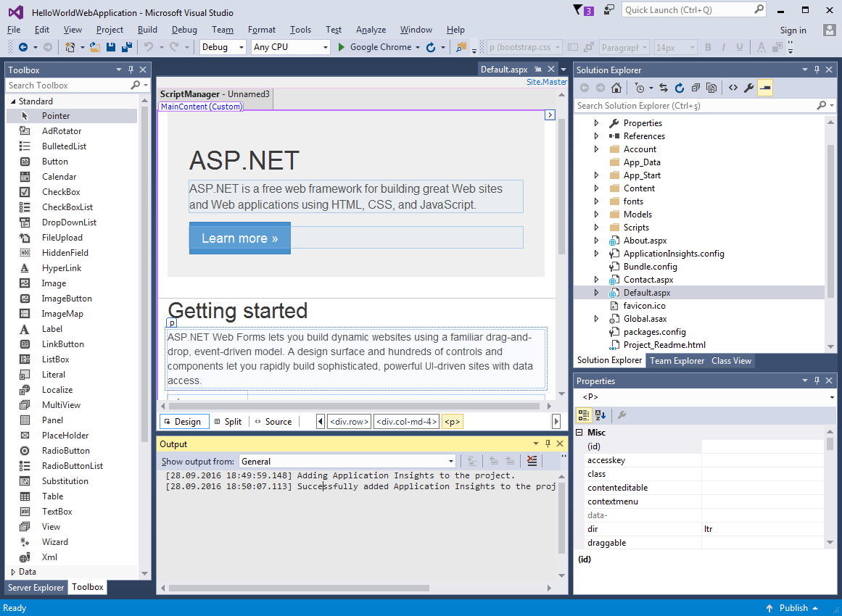Click the Open File folder icon
842x616 pixels.
coord(95,47)
